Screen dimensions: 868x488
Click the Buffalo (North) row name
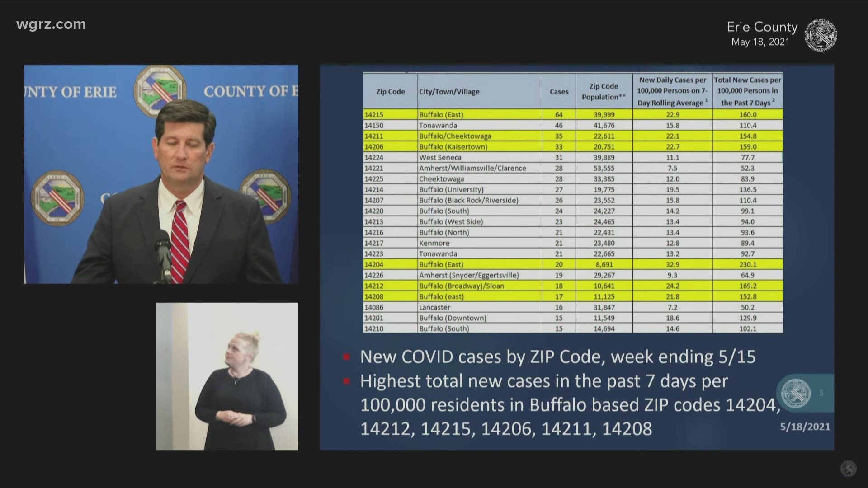(x=444, y=232)
